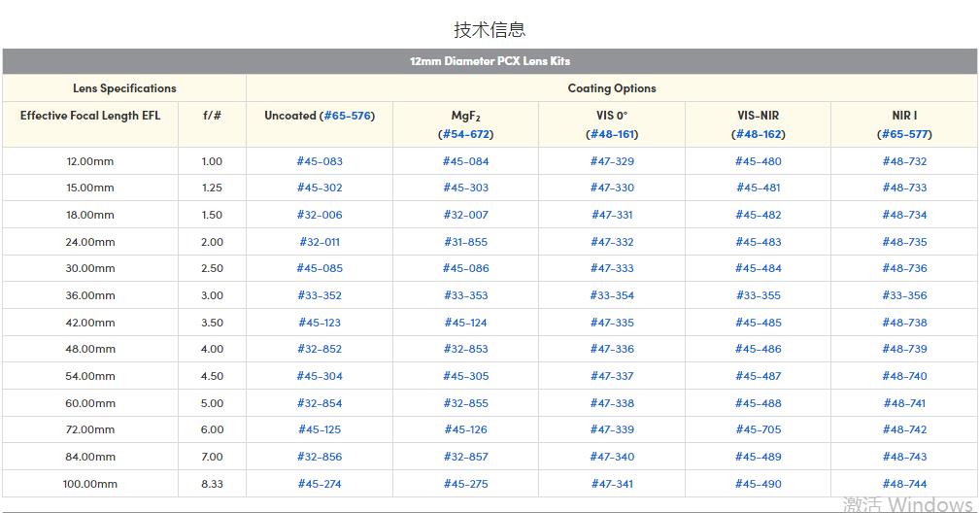
Task: Open lens link #47-341
Action: 612,484
